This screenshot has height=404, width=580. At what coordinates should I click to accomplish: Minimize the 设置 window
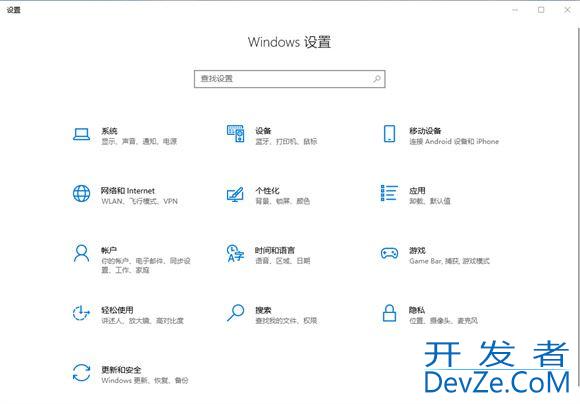[515, 10]
